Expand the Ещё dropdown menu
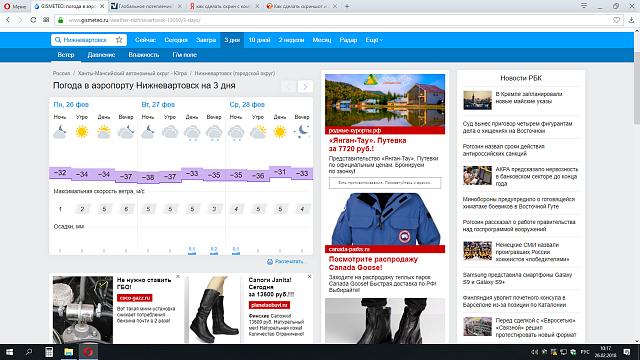The width and height of the screenshot is (640, 360). [x=374, y=40]
